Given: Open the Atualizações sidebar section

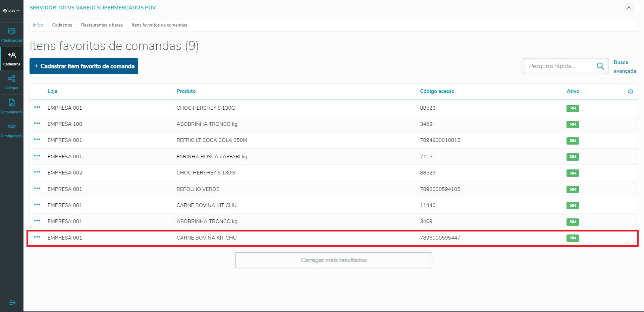Looking at the screenshot, I should coord(12,35).
